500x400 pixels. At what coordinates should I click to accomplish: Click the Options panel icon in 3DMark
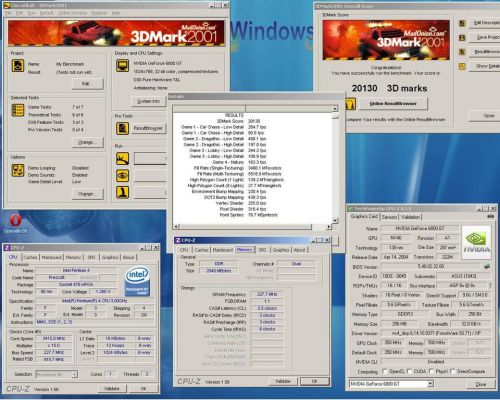coord(18,170)
